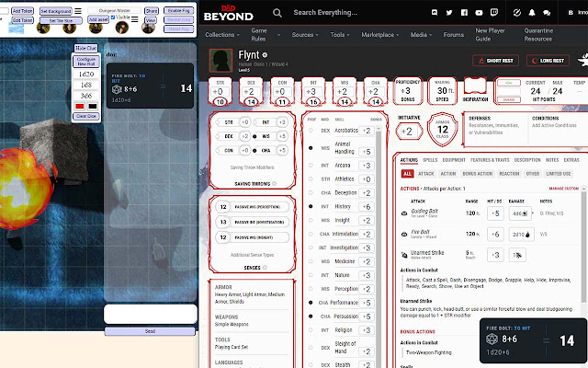Click the sync status icon beside the bell
Image resolution: width=588 pixels, height=368 pixels.
click(x=517, y=12)
